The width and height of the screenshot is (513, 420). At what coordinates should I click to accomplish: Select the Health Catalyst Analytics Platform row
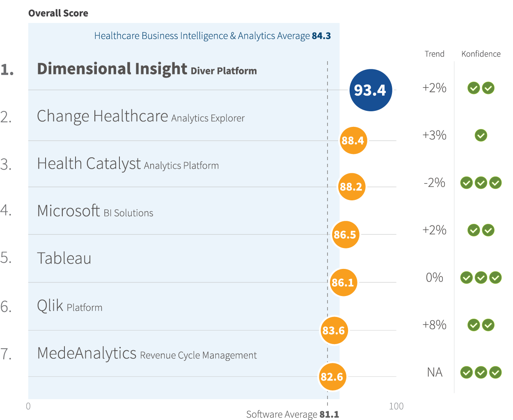[x=128, y=164]
